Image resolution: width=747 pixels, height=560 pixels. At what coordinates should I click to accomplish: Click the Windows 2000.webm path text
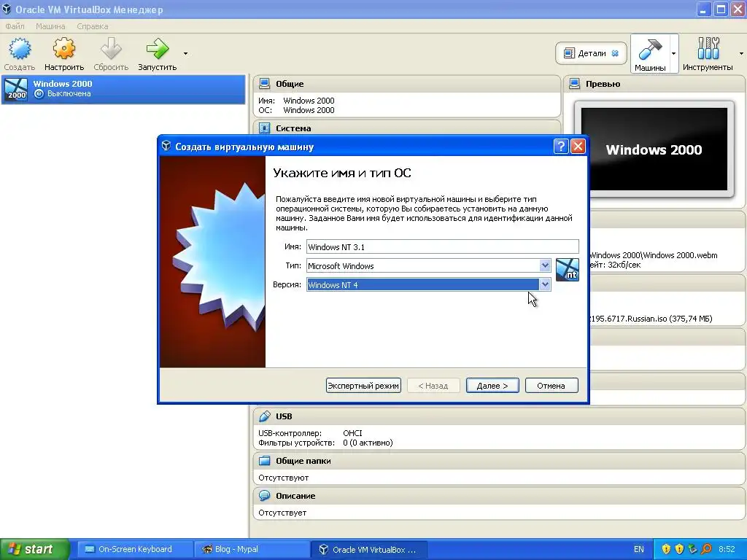654,255
